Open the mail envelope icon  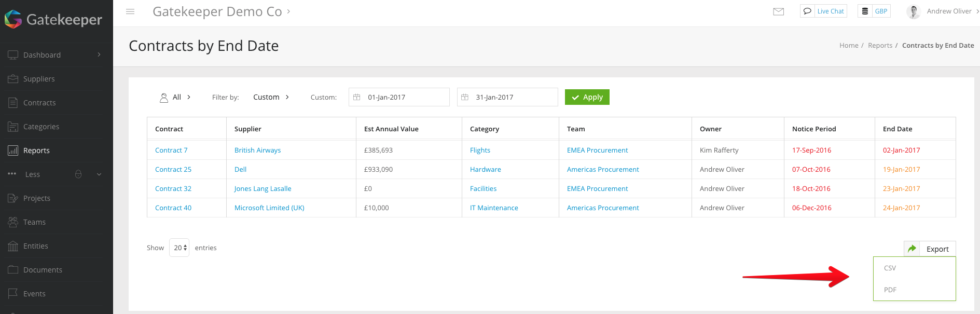point(778,11)
